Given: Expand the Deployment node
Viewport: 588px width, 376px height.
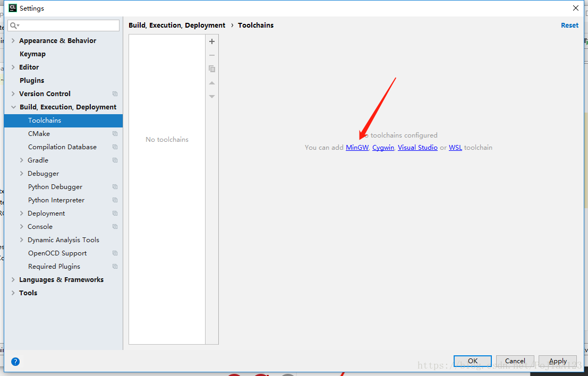Looking at the screenshot, I should 21,213.
